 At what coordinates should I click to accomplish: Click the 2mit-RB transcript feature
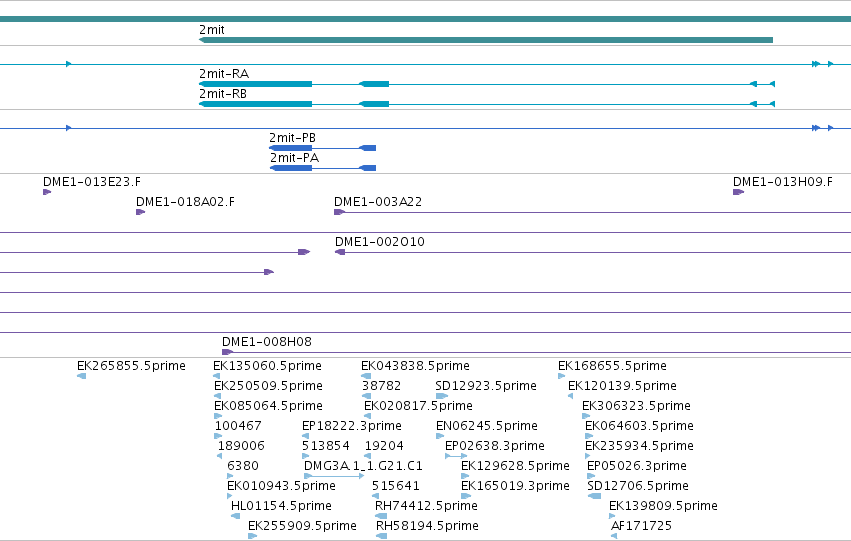pyautogui.click(x=487, y=104)
